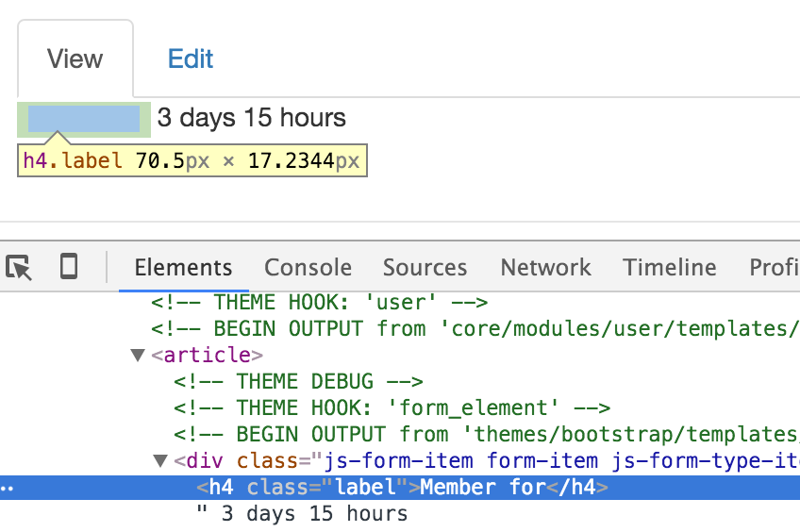800x532 pixels.
Task: Select the article tag in the DOM tree
Action: (x=207, y=356)
